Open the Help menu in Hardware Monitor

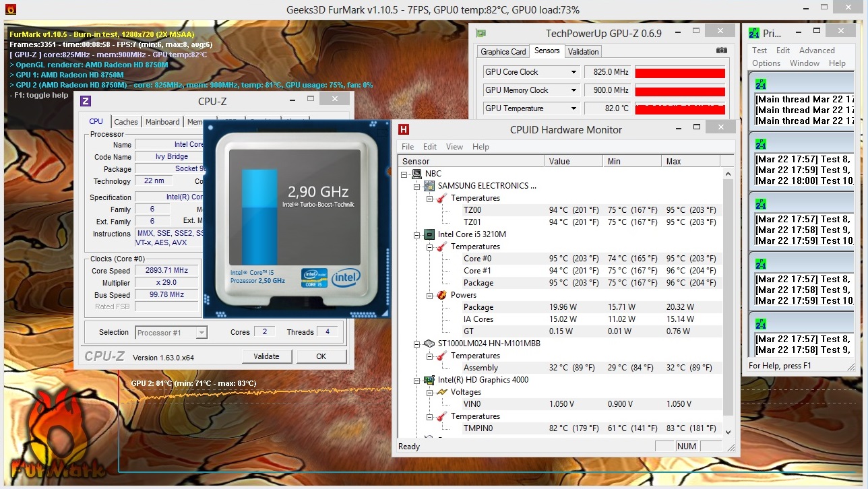click(480, 147)
